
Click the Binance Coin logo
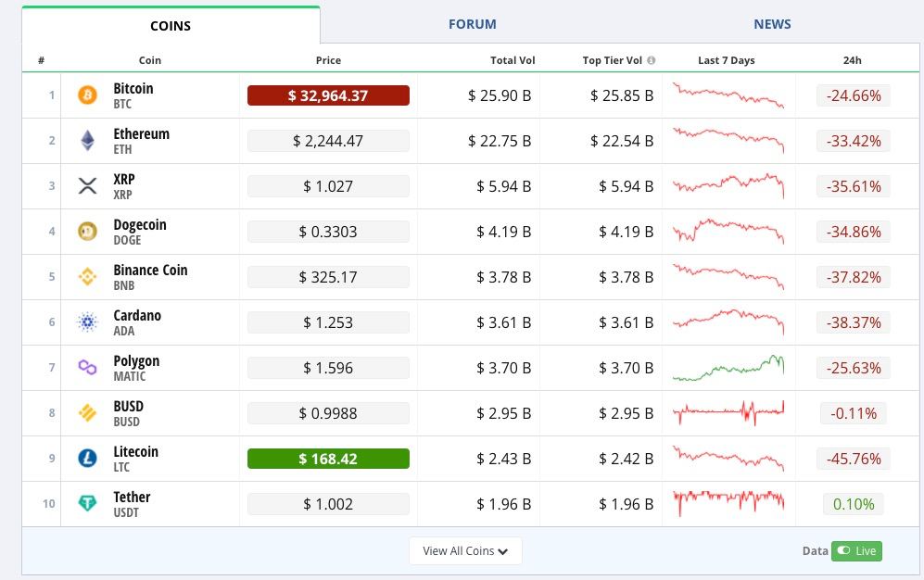(87, 277)
